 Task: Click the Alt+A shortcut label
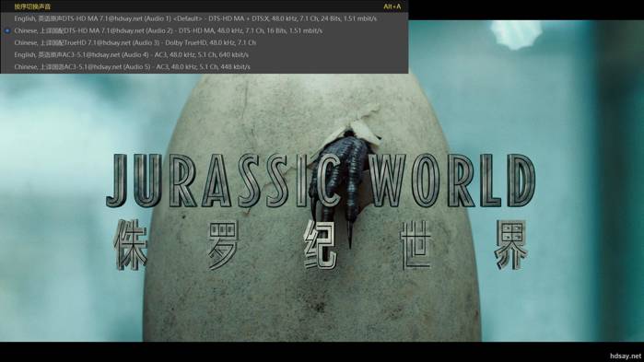(x=392, y=6)
